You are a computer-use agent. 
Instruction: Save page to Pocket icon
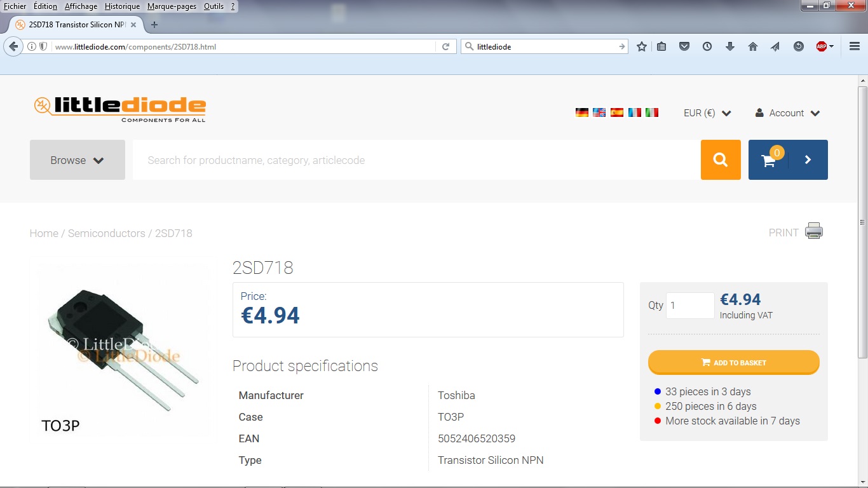point(684,46)
